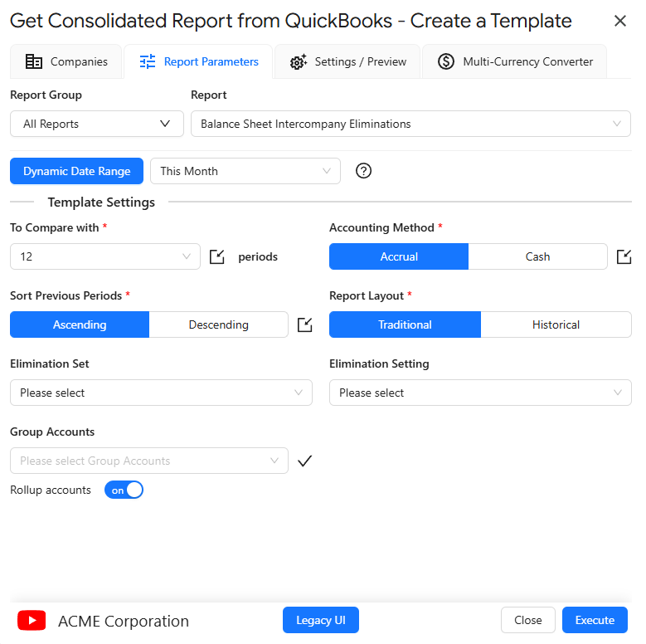Open the Elimination Set dropdown
This screenshot has width=646, height=644.
click(x=161, y=393)
